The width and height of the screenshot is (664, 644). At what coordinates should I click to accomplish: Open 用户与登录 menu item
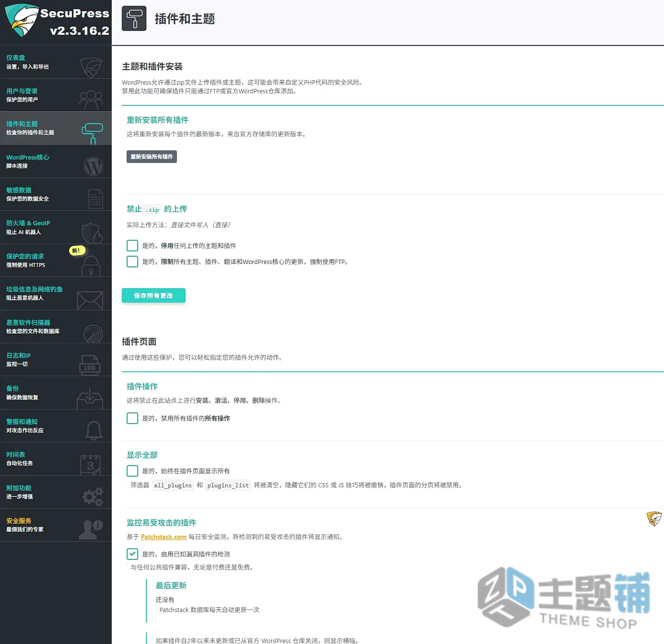[56, 95]
